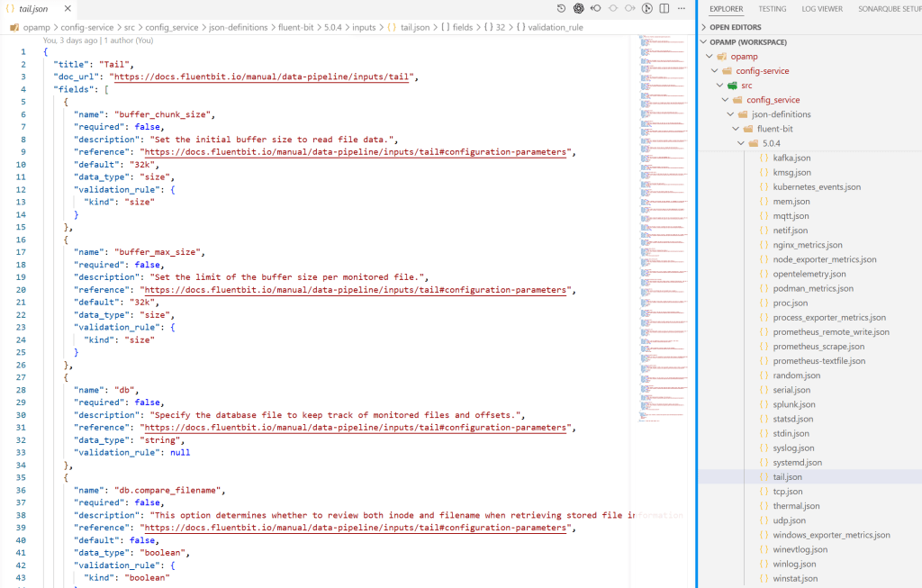The height and width of the screenshot is (588, 922).
Task: Click the json-definitions breadcrumb segment
Action: [238, 27]
